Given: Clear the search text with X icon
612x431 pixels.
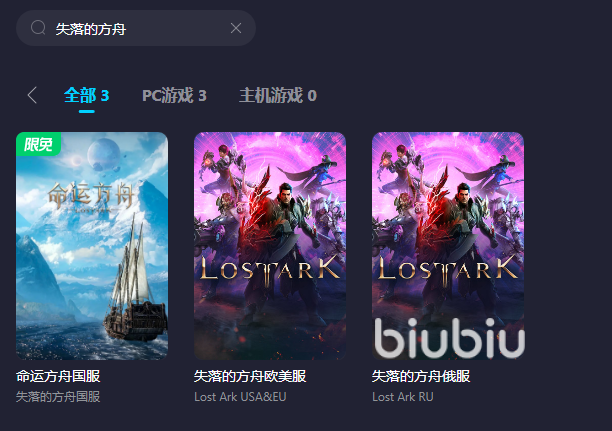Looking at the screenshot, I should click(x=236, y=28).
